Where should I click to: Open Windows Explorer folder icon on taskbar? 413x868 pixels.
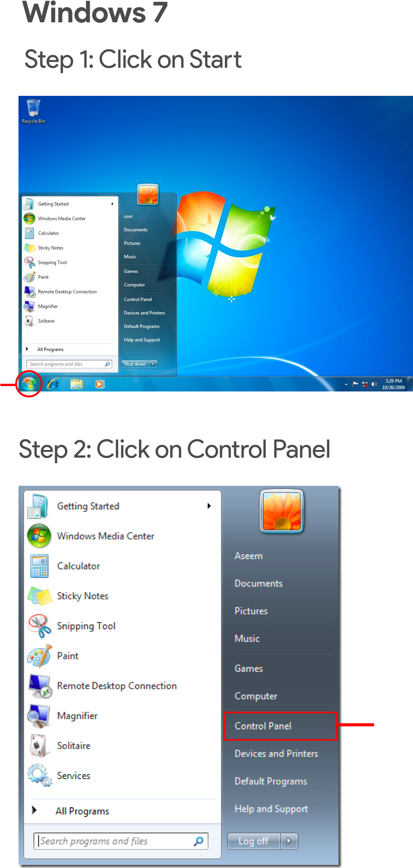pos(77,384)
